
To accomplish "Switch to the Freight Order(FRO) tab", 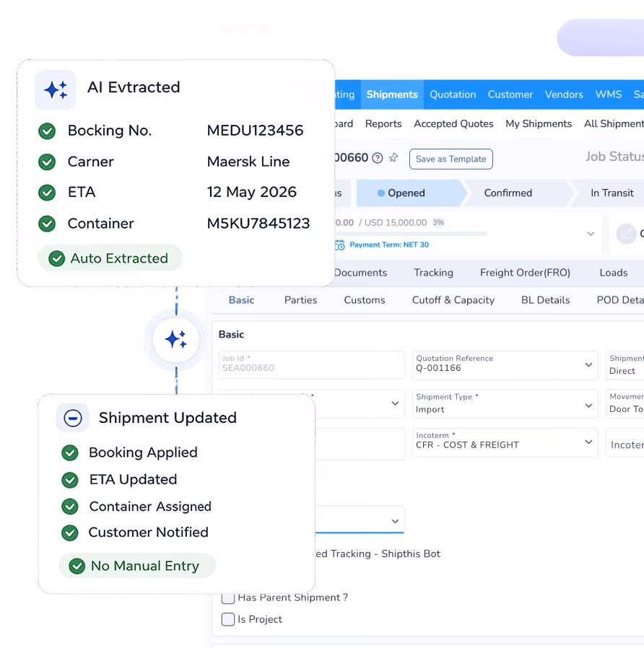I will point(525,273).
